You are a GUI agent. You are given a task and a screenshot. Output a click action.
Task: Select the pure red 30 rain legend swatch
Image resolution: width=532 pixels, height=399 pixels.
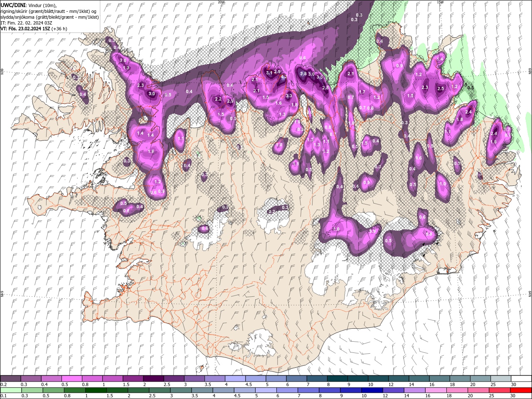click(521, 390)
